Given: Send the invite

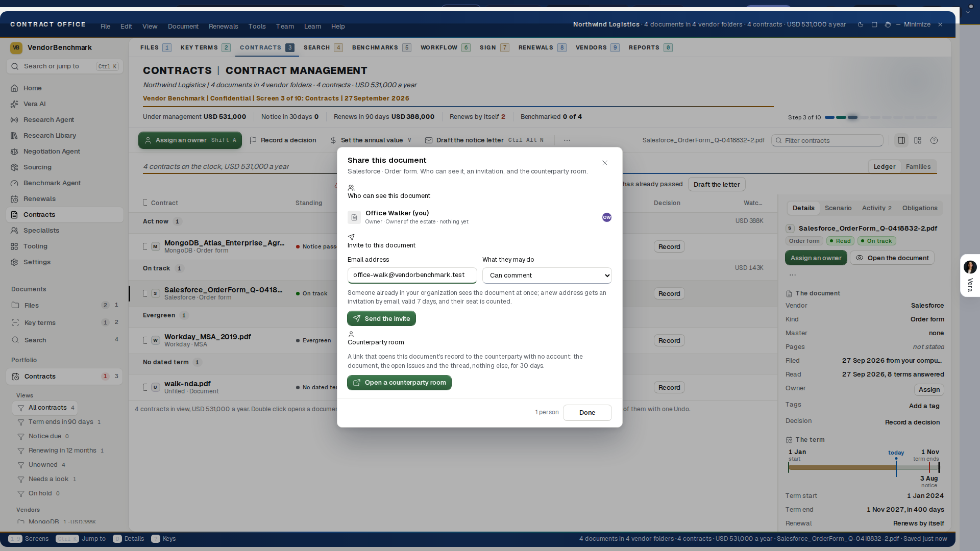Looking at the screenshot, I should [381, 318].
